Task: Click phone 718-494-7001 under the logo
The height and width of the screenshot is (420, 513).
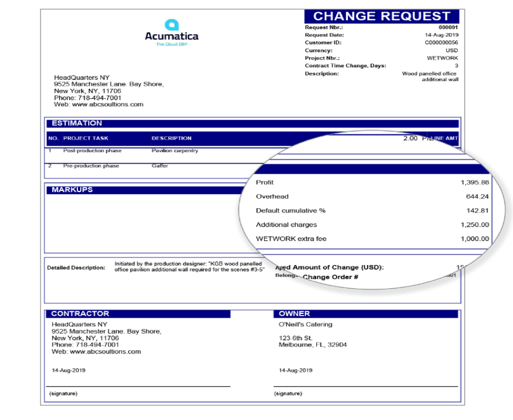Action: point(100,98)
